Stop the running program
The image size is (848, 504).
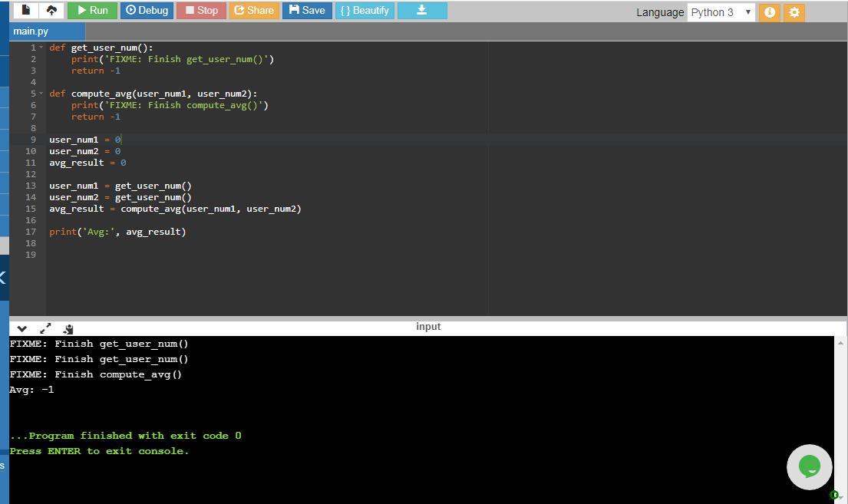(201, 10)
